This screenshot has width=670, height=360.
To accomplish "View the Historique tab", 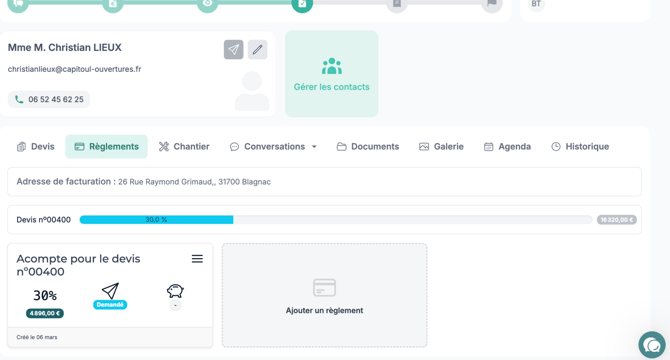I will pyautogui.click(x=580, y=146).
